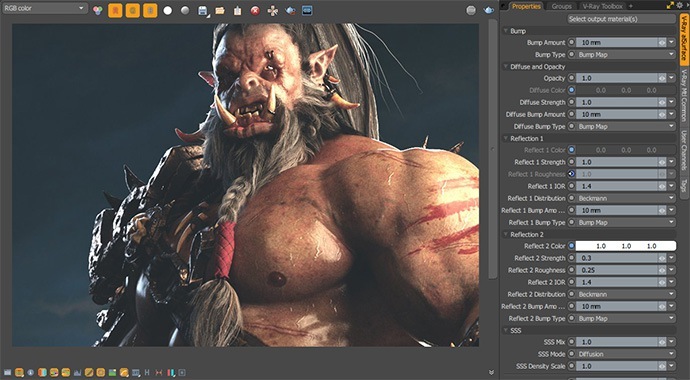Select the User Channels vertical tab
The width and height of the screenshot is (690, 380).
(x=684, y=150)
